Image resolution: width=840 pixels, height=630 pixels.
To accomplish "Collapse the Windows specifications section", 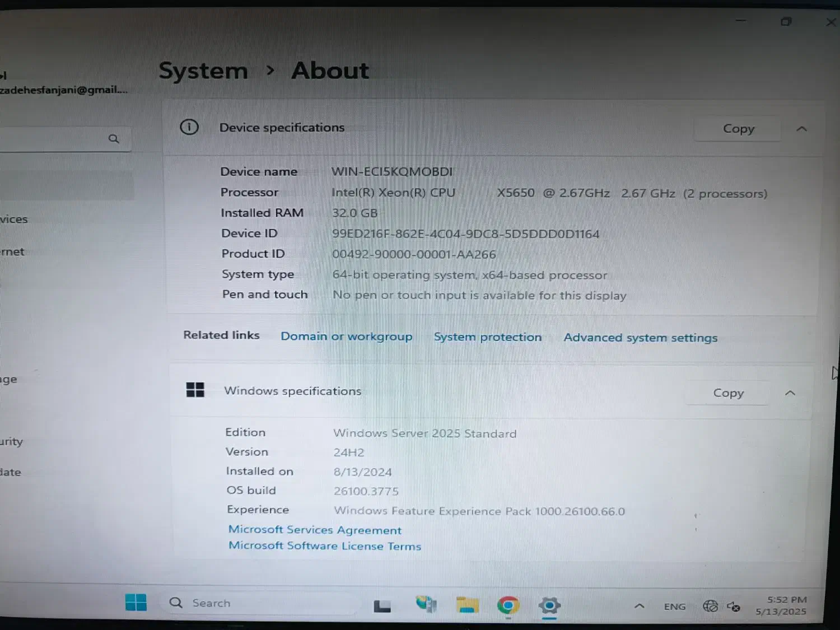I will coord(790,393).
